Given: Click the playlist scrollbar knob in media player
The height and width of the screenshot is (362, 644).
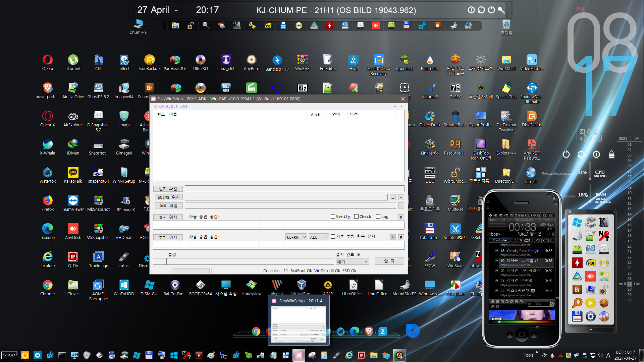Looking at the screenshot, I should point(557,298).
